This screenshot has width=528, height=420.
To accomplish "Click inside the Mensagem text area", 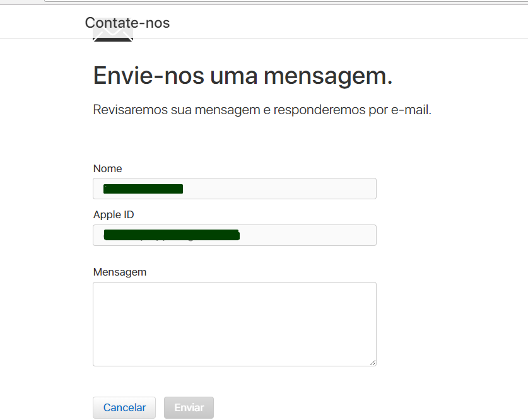I will tap(235, 324).
